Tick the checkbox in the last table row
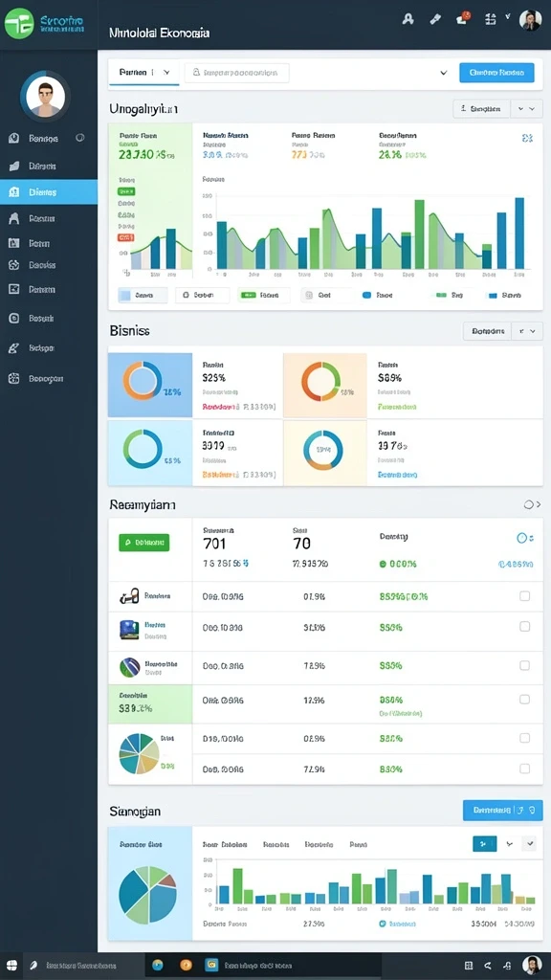The height and width of the screenshot is (980, 551). click(x=525, y=768)
